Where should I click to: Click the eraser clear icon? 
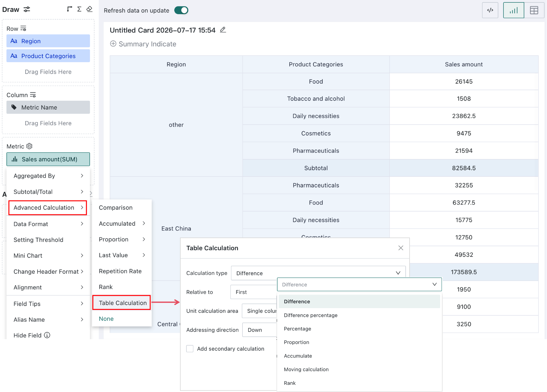pyautogui.click(x=89, y=9)
